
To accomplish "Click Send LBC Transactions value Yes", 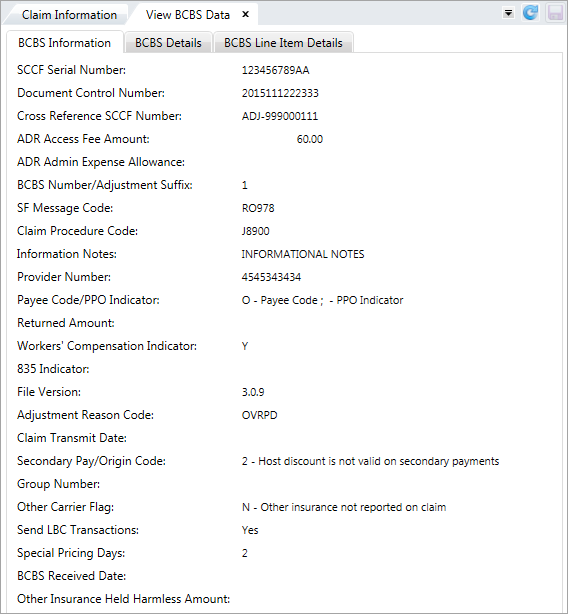I will coord(250,531).
